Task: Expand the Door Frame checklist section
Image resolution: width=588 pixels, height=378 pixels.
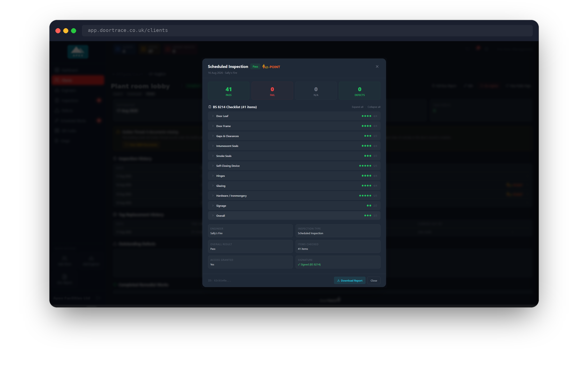Action: [294, 126]
